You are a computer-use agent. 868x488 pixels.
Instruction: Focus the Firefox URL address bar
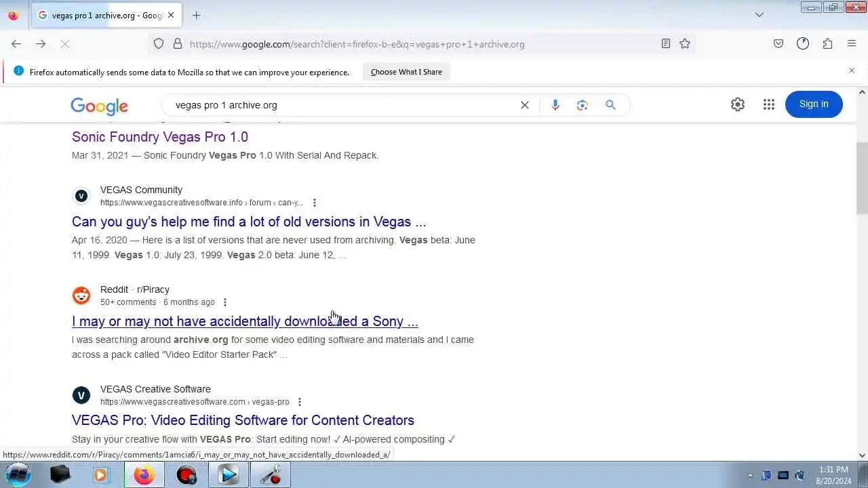pyautogui.click(x=420, y=44)
